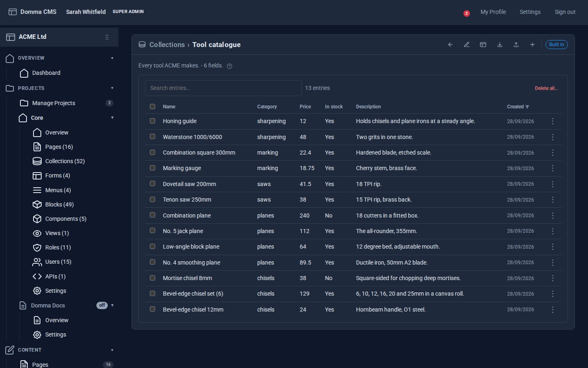Image resolution: width=588 pixels, height=368 pixels.
Task: Open row menu for Honing guide
Action: click(553, 121)
